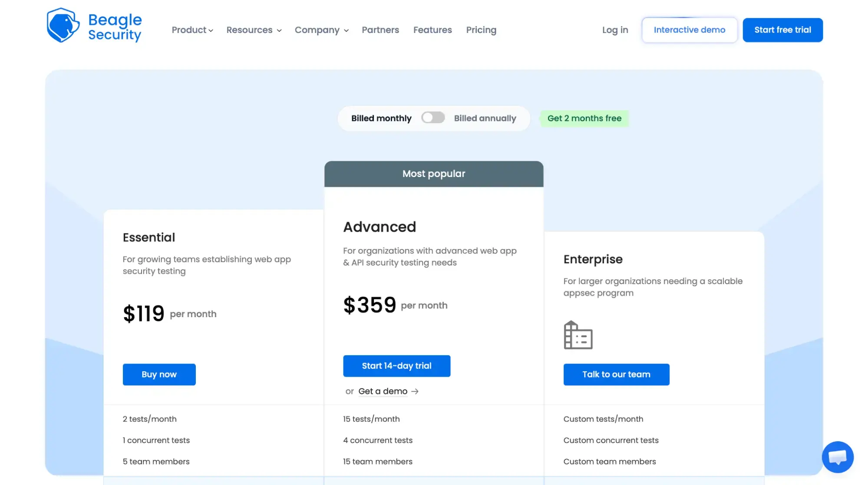Open the Interactive demo
This screenshot has width=868, height=485.
click(689, 30)
